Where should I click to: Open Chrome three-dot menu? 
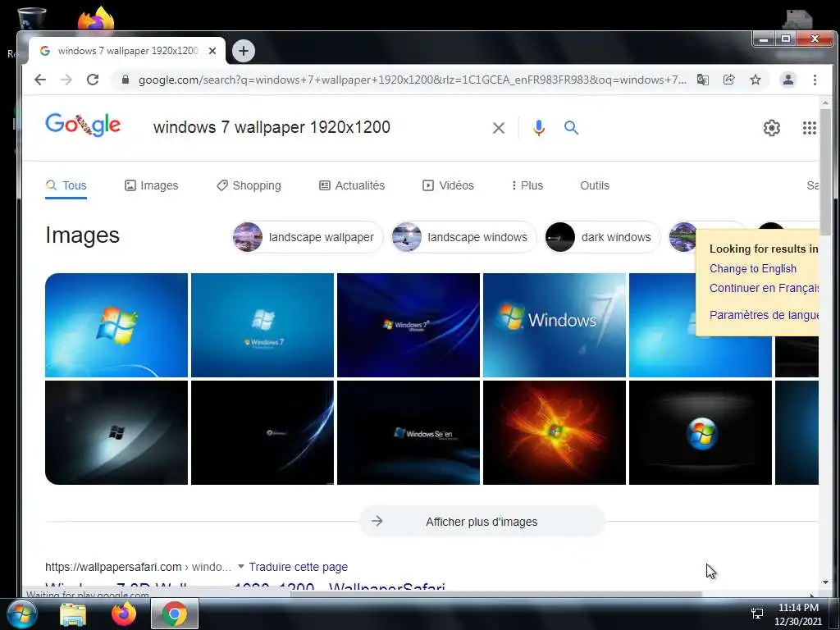815,80
